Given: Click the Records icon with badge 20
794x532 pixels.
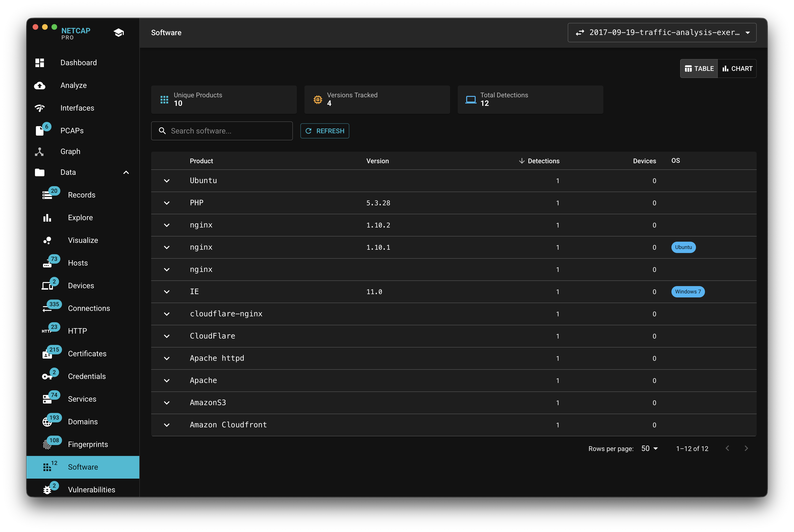Looking at the screenshot, I should coord(47,195).
